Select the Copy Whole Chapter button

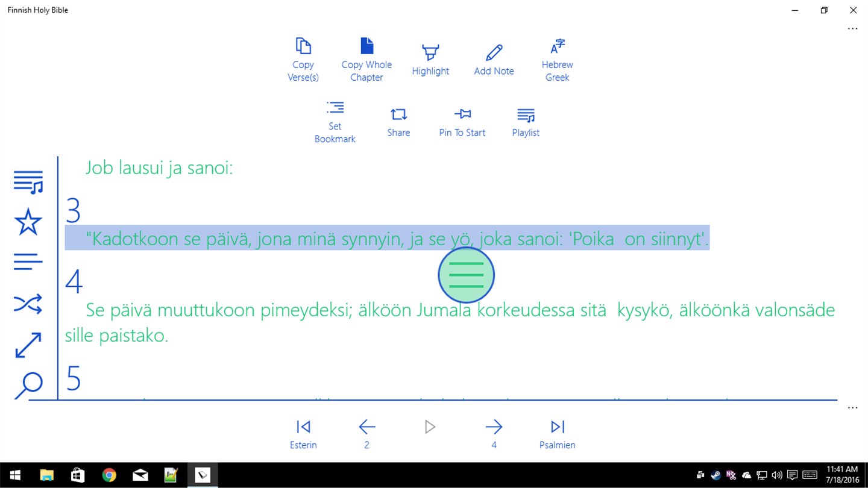366,60
